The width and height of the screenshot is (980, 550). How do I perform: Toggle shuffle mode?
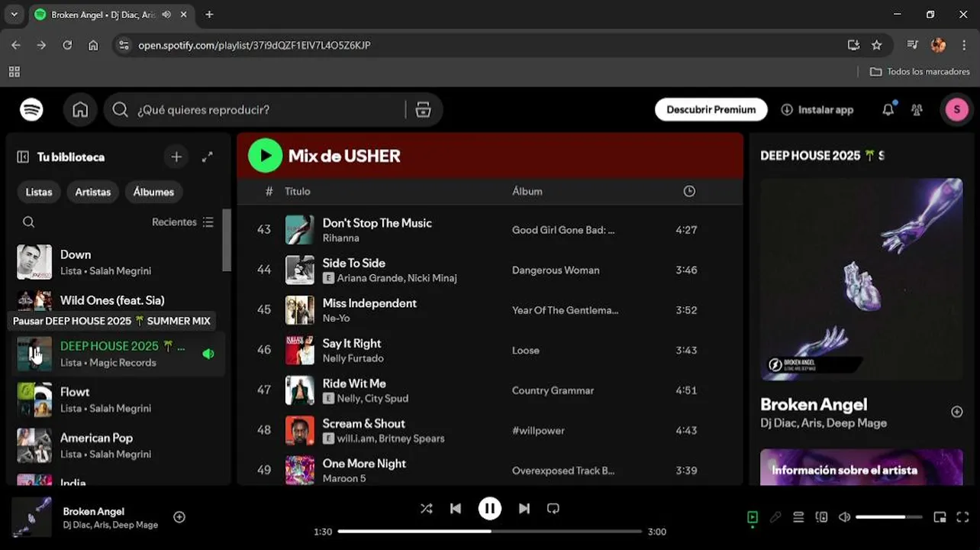click(426, 509)
